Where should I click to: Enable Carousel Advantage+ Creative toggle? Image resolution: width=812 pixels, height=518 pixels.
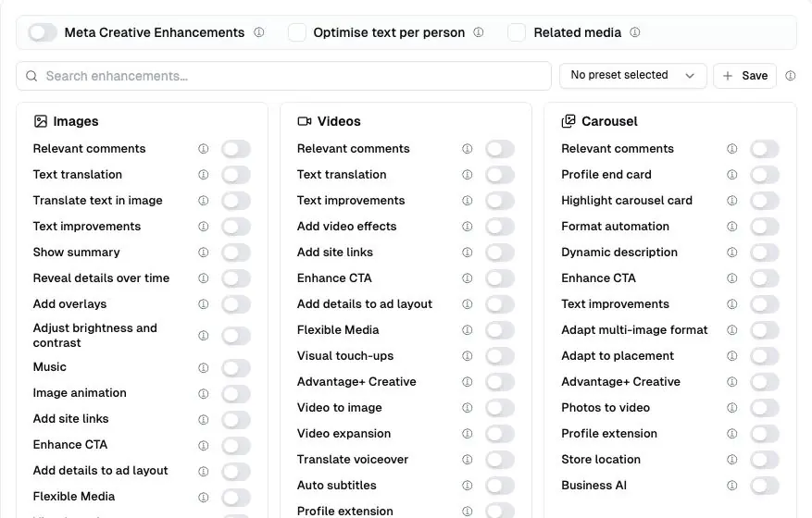[x=765, y=382]
